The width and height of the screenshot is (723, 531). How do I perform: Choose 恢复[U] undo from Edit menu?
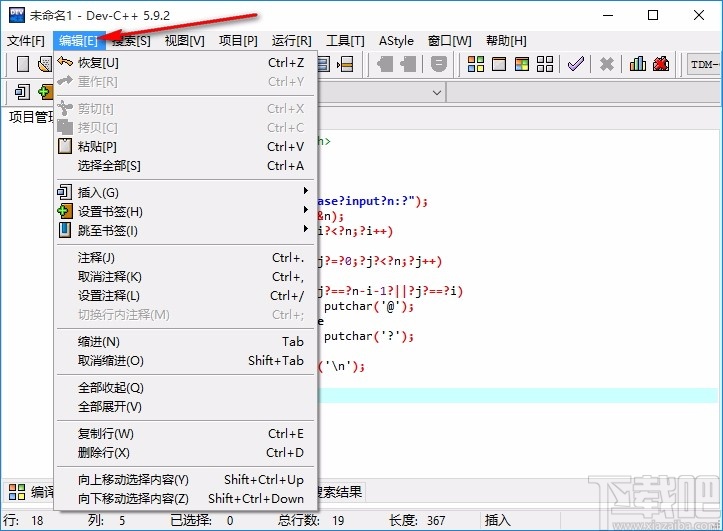pos(186,62)
